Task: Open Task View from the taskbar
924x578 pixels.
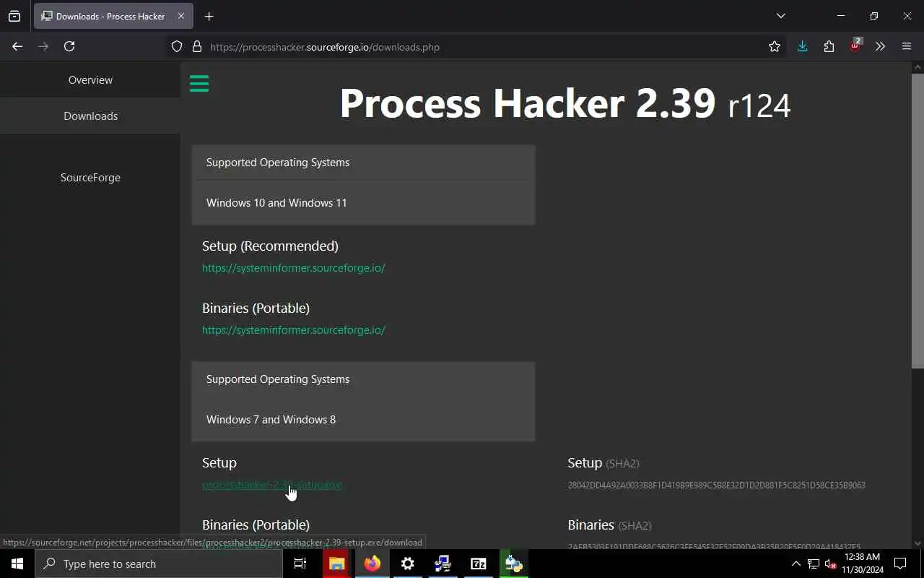Action: [x=300, y=564]
